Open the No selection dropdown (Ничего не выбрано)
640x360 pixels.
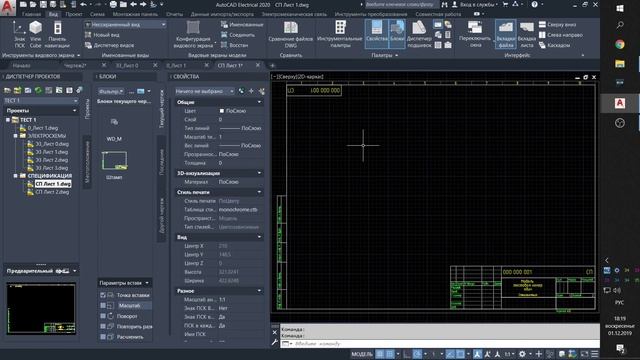[204, 91]
